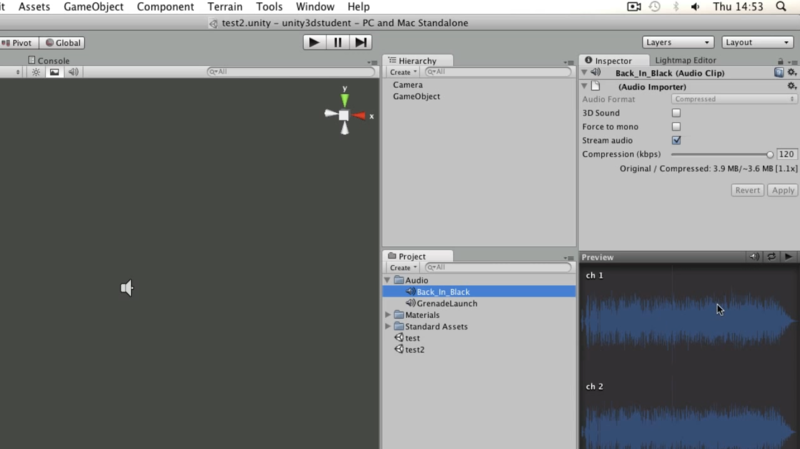Viewport: 800px width, 449px height.
Task: Click the Hierarchy search field
Action: pos(498,72)
